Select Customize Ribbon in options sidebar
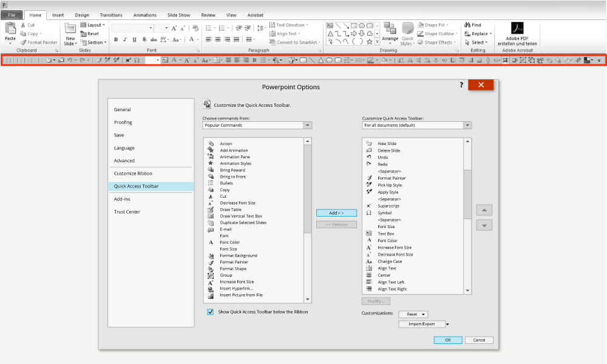The image size is (607, 364). click(x=133, y=174)
